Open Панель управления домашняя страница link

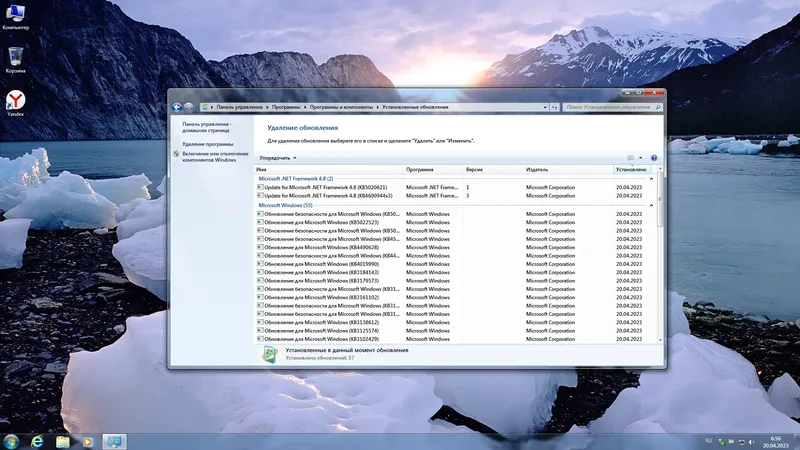point(207,127)
